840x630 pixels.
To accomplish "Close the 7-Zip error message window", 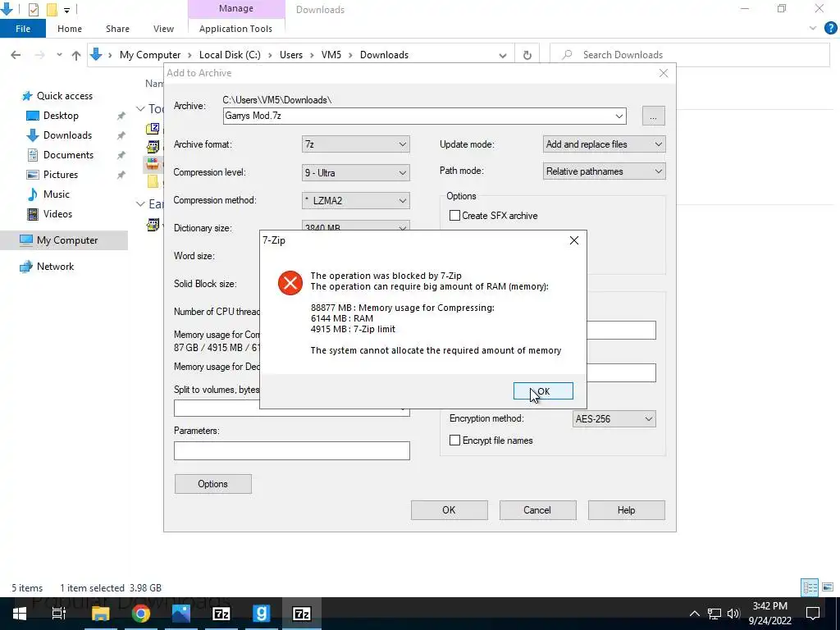I will click(x=573, y=240).
